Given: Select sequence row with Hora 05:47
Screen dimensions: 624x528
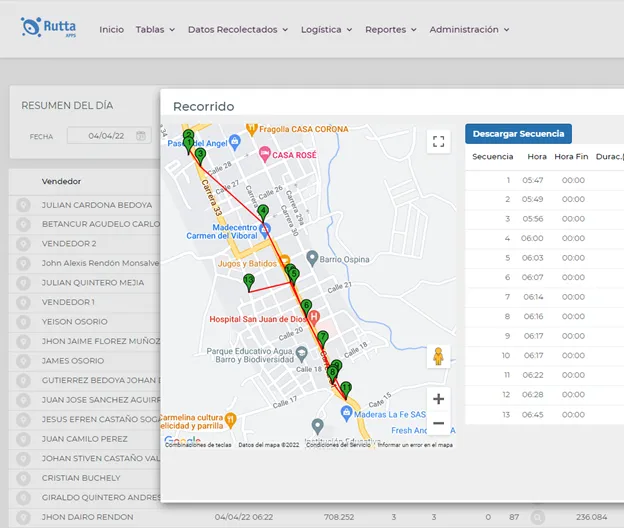Looking at the screenshot, I should pyautogui.click(x=544, y=180).
